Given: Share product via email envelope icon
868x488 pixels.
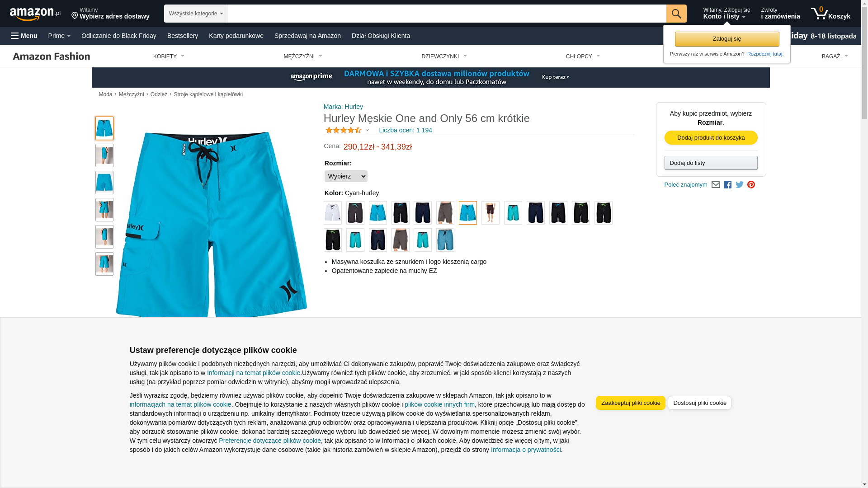Looking at the screenshot, I should (716, 185).
